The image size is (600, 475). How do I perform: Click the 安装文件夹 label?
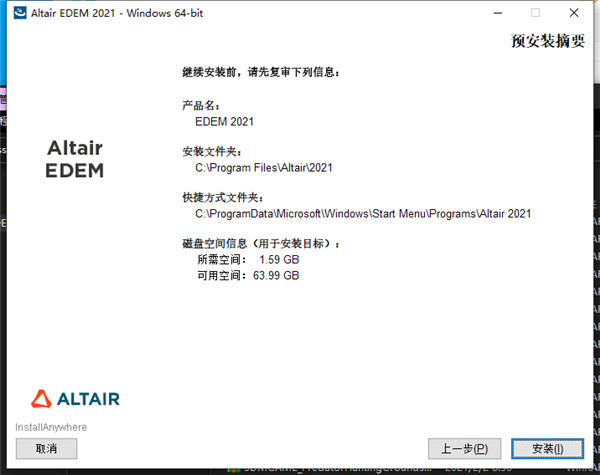point(212,152)
